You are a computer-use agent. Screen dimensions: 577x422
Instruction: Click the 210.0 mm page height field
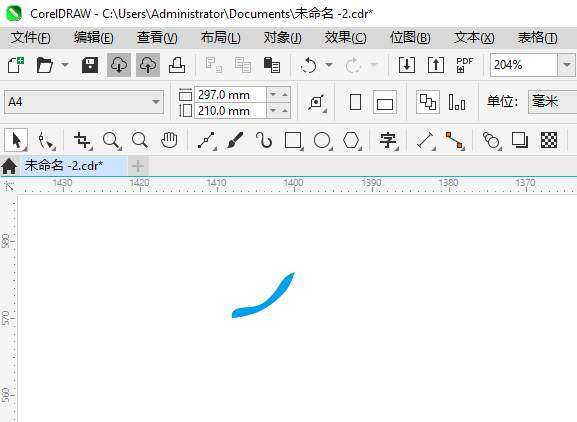[x=230, y=111]
